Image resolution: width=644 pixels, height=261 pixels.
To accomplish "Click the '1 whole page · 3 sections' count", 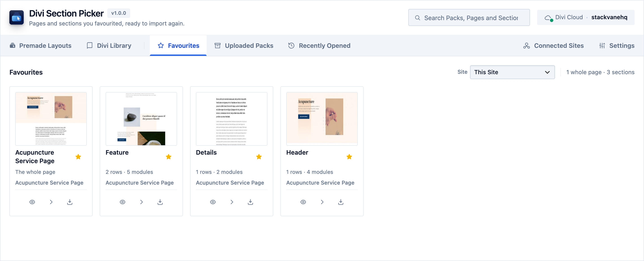I will click(600, 72).
